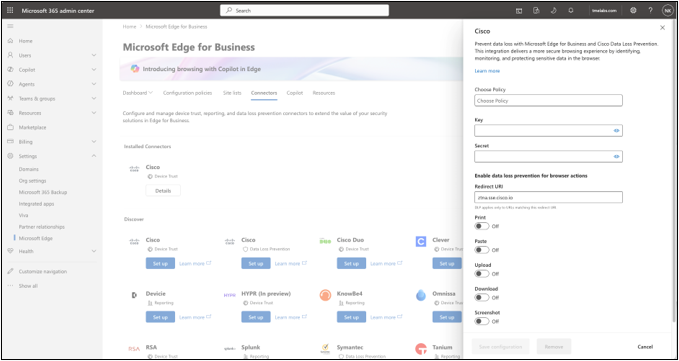The image size is (679, 361).
Task: Expand the Copilot chevron in sidebar
Action: point(94,70)
